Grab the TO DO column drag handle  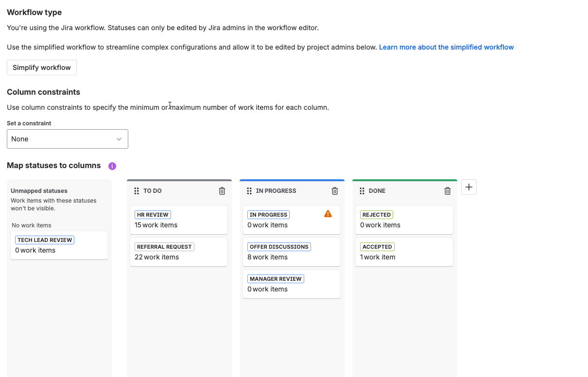(137, 191)
